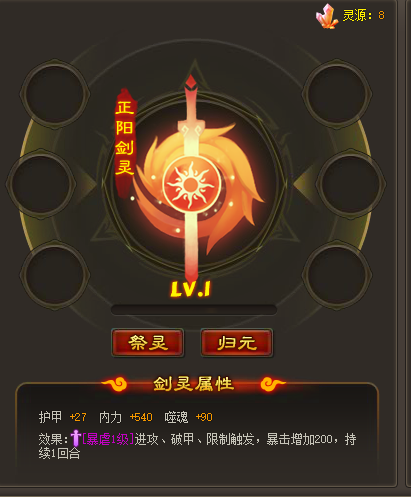Click the 归元 button
The width and height of the screenshot is (411, 497).
coord(237,343)
